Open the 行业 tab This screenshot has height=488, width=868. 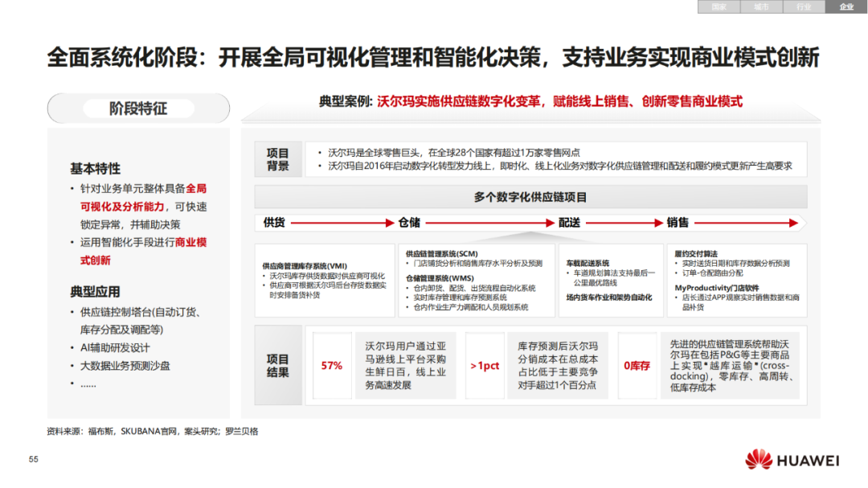pos(804,6)
